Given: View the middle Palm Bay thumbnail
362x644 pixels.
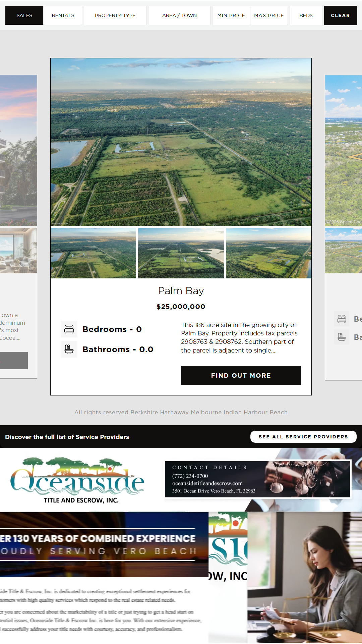Looking at the screenshot, I should point(181,253).
